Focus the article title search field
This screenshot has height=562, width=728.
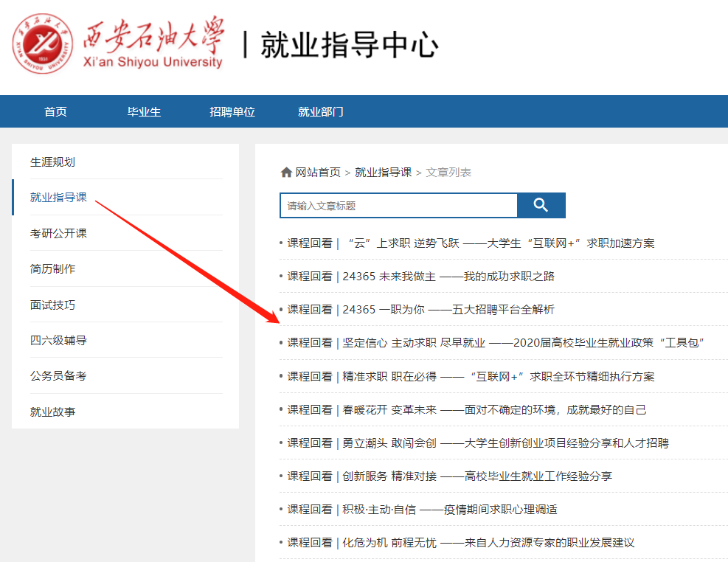coord(398,206)
